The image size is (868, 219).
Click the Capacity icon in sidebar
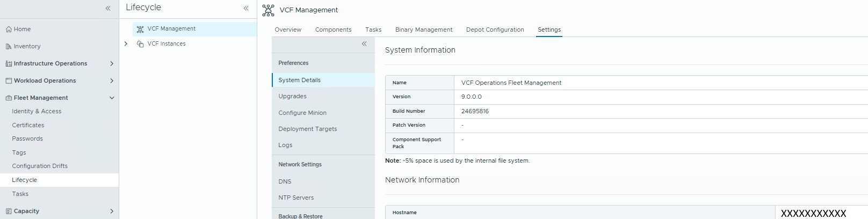click(x=9, y=211)
